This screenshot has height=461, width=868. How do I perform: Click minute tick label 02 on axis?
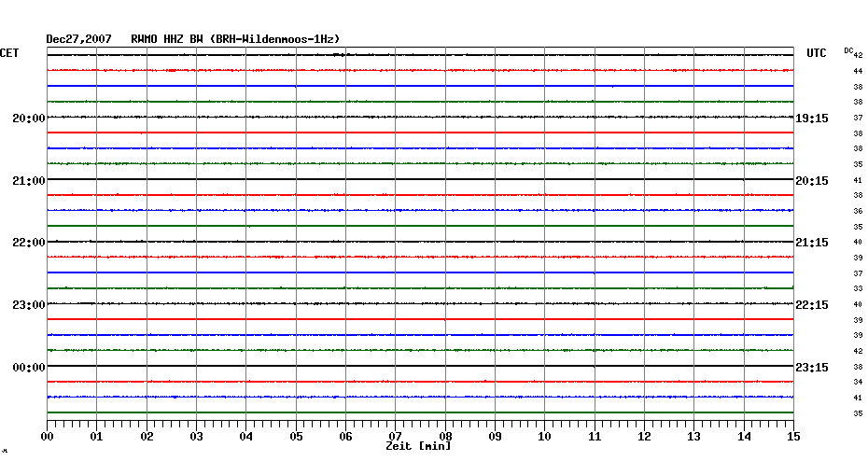[x=147, y=437]
